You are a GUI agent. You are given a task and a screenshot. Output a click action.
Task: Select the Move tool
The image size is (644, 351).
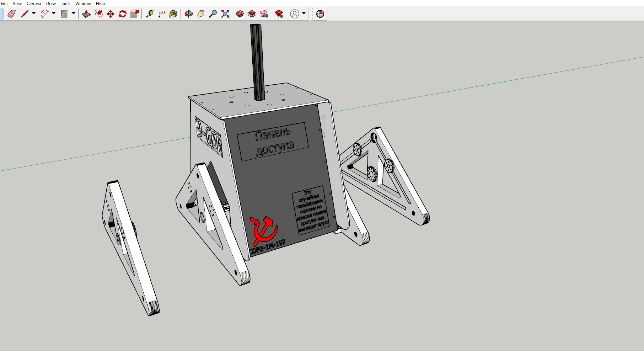pyautogui.click(x=111, y=14)
